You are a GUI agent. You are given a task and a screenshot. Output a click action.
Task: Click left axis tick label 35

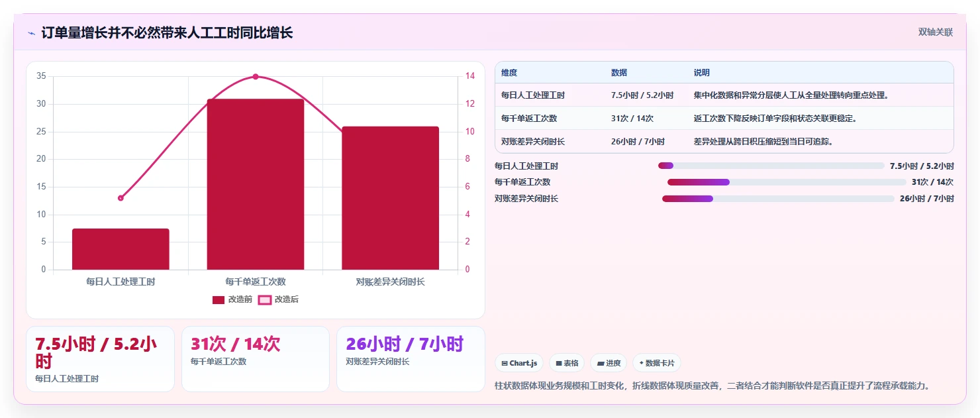click(x=41, y=76)
